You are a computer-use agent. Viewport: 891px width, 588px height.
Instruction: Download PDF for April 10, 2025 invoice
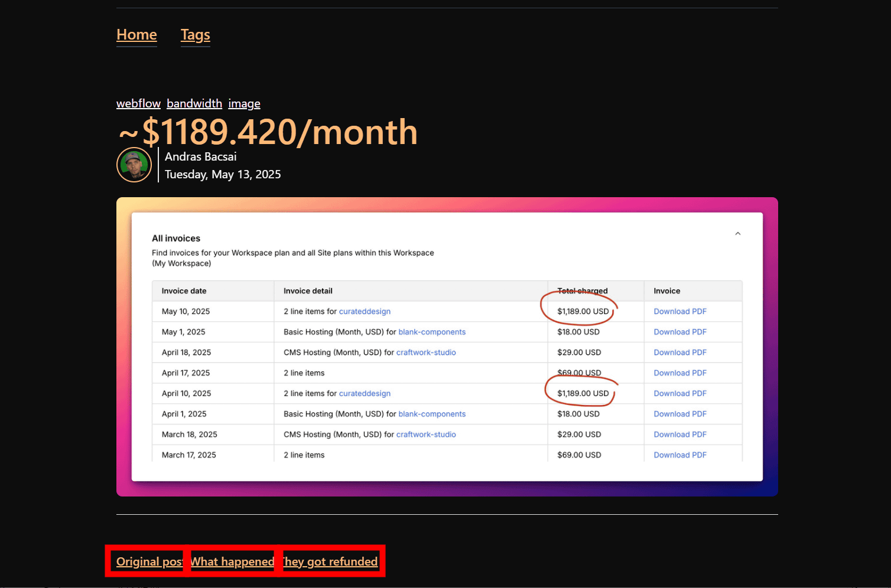point(680,393)
